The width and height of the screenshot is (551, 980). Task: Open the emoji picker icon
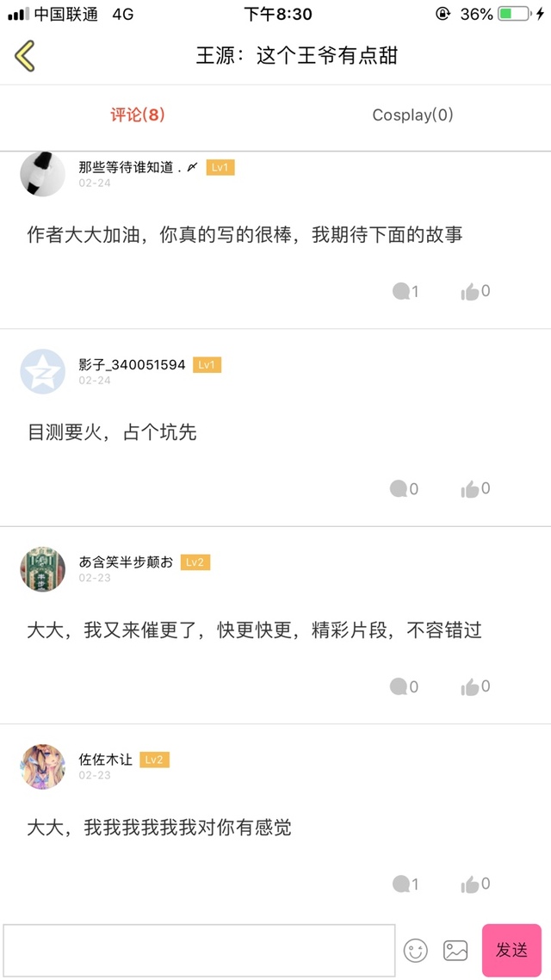point(416,950)
